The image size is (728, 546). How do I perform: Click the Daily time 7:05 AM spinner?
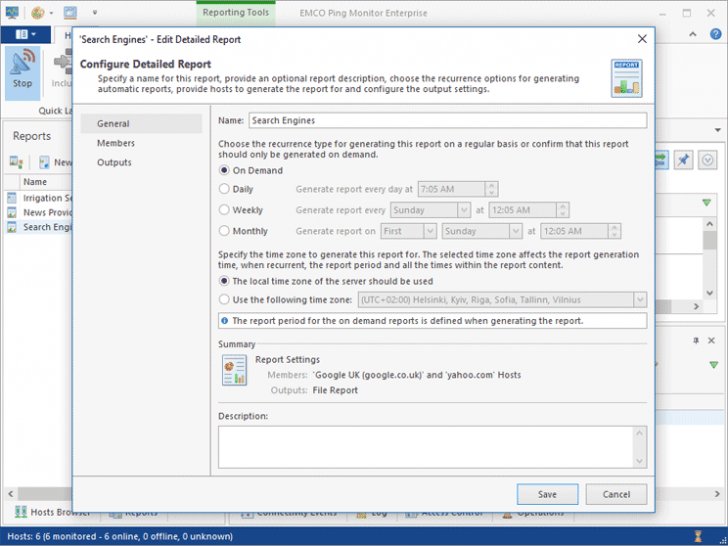tap(491, 189)
